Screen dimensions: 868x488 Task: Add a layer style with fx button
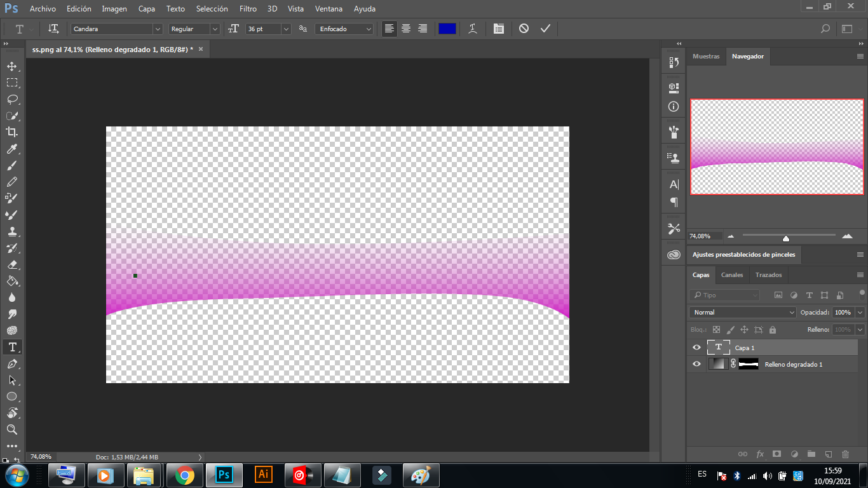pos(760,454)
